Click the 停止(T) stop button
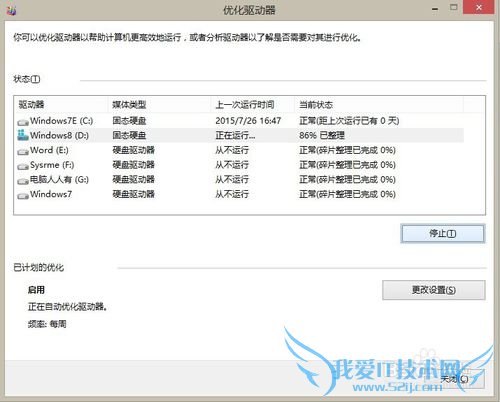Image resolution: width=500 pixels, height=402 pixels. (443, 233)
